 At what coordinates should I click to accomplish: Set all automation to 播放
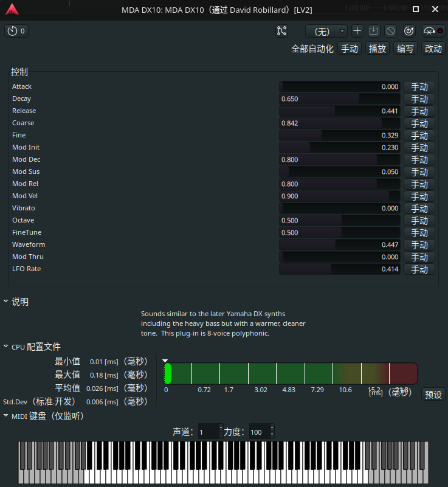point(377,49)
